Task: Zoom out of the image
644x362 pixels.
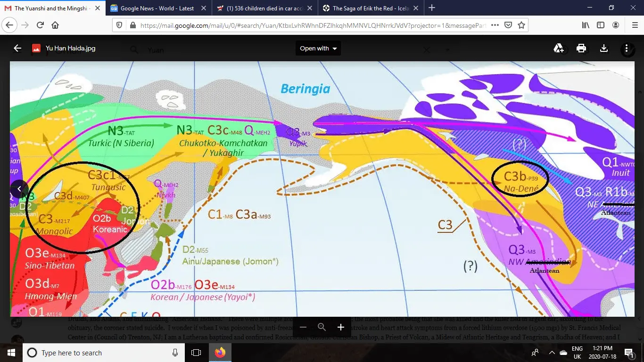Action: (x=303, y=327)
